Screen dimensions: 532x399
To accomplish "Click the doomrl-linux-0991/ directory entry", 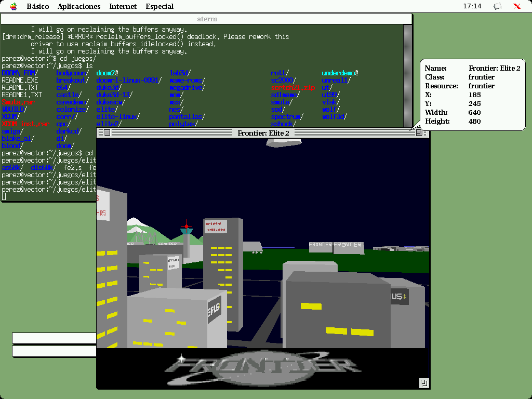I will [x=129, y=80].
